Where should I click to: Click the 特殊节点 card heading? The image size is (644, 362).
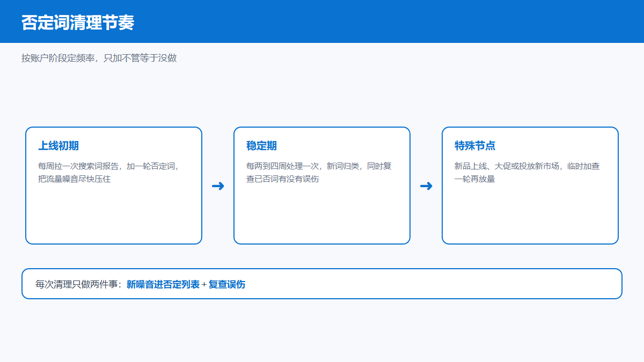(x=475, y=146)
